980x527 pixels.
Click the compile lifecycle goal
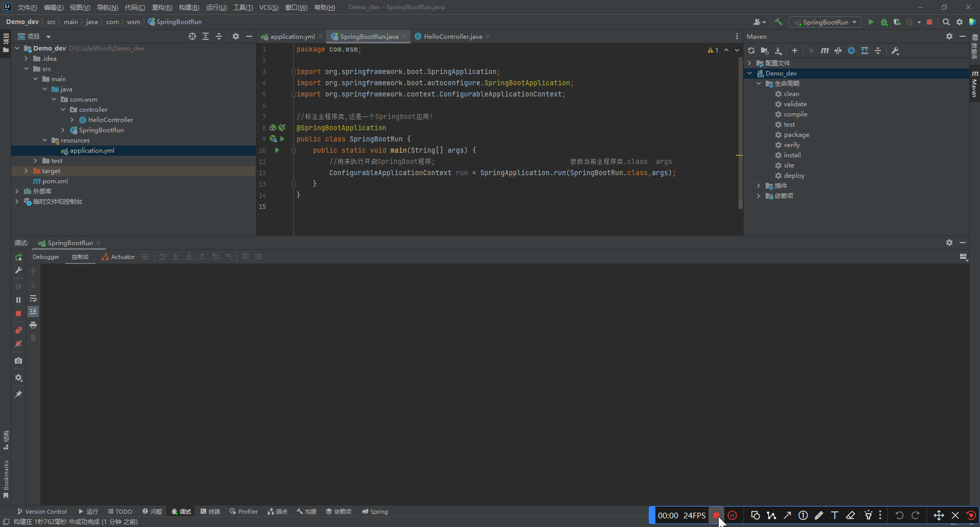tap(795, 114)
